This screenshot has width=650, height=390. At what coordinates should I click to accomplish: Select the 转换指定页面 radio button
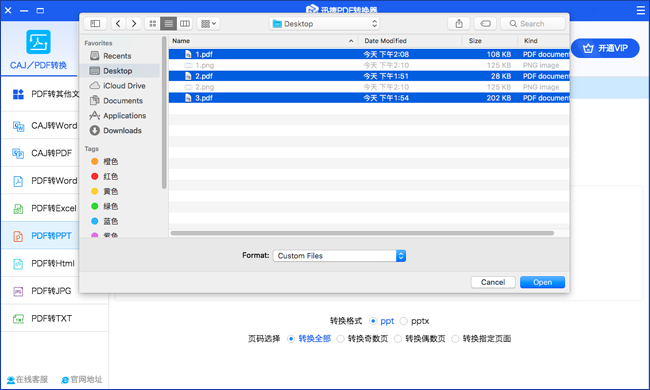point(455,339)
